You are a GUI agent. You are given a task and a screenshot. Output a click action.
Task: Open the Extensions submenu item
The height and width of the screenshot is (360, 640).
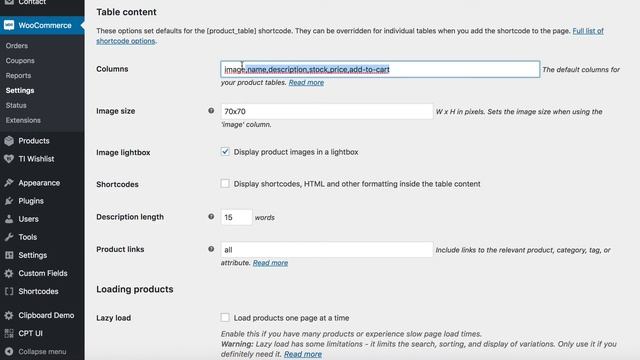(23, 120)
